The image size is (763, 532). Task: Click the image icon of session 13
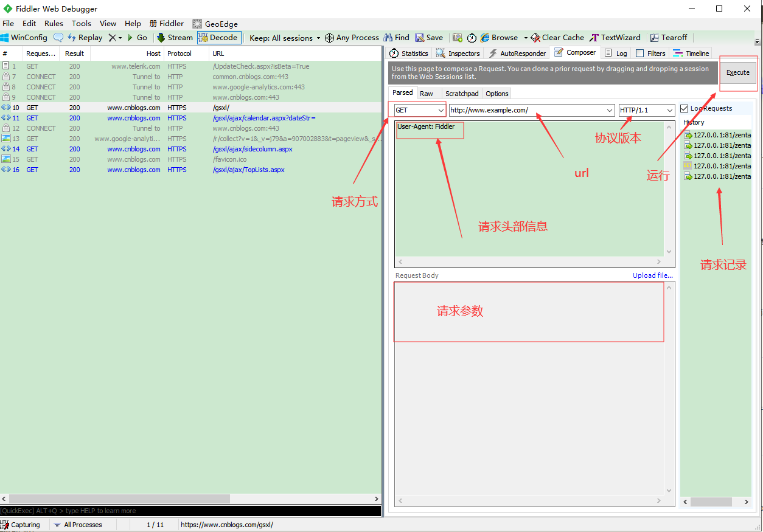point(5,139)
